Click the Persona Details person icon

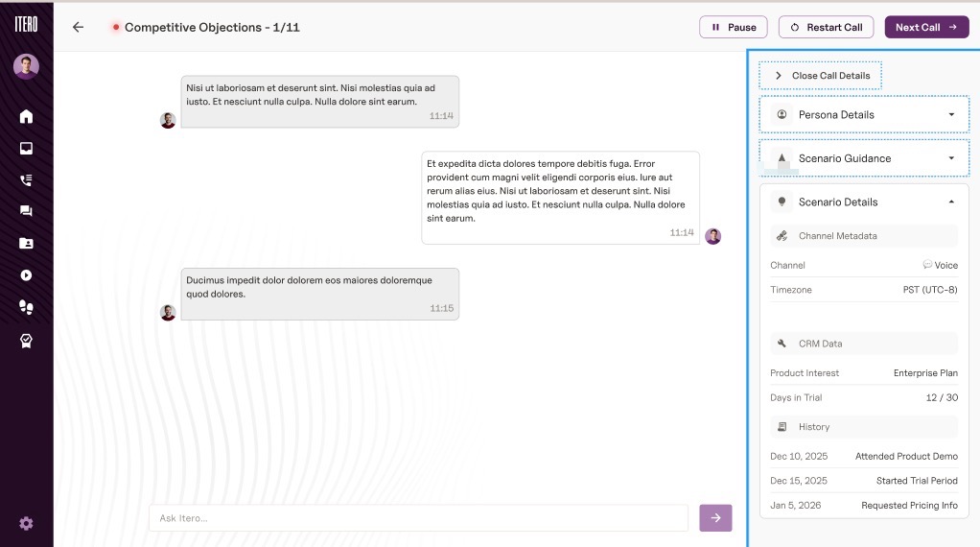coord(782,114)
